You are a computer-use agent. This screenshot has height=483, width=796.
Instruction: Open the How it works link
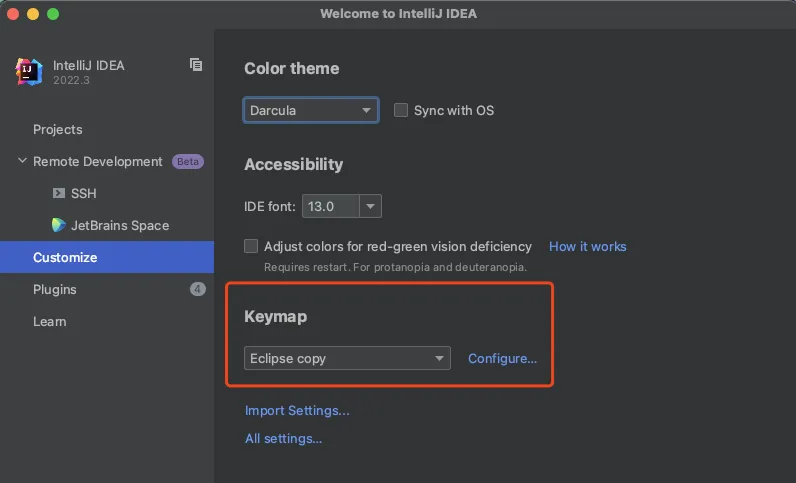pos(587,246)
